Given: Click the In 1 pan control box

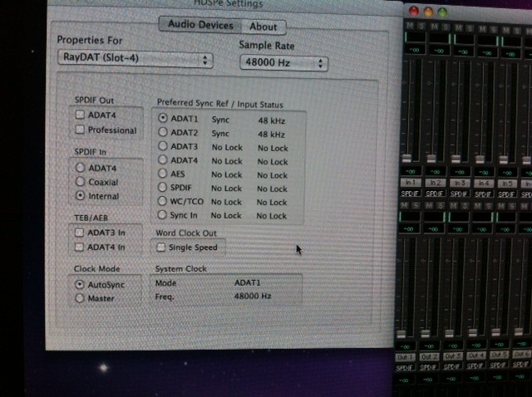Looking at the screenshot, I should (x=415, y=37).
